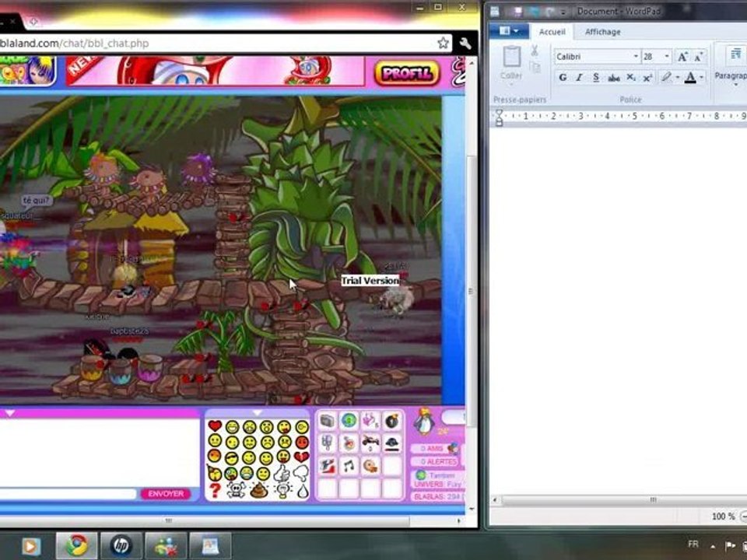The width and height of the screenshot is (747, 560).
Task: Insert the thumbs-up emoticon
Action: coord(282,474)
